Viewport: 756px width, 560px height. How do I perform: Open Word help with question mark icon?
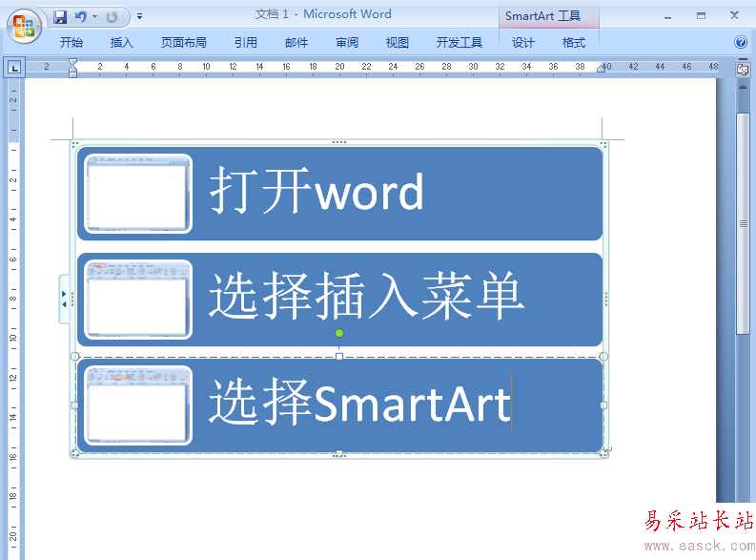pos(741,42)
